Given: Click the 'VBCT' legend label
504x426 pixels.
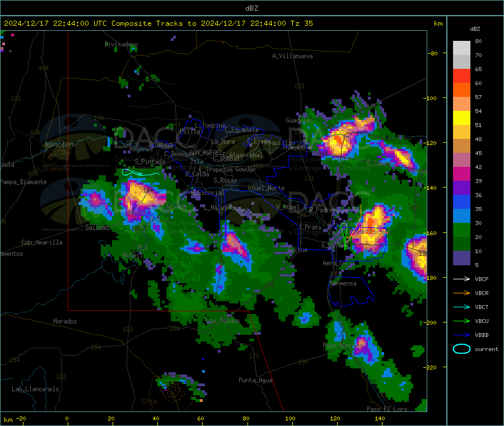Looking at the screenshot, I should click(x=482, y=307).
